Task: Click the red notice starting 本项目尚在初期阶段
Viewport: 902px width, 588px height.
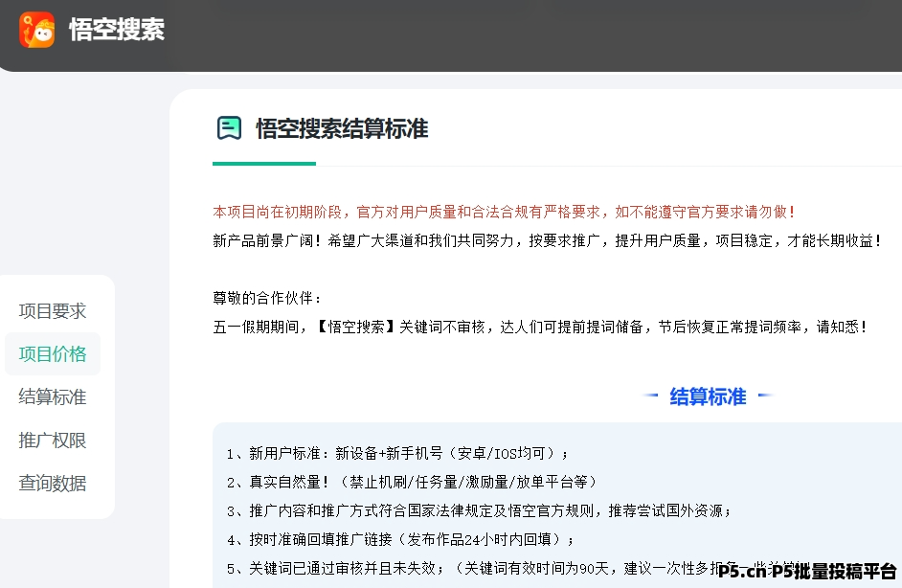Action: (504, 212)
